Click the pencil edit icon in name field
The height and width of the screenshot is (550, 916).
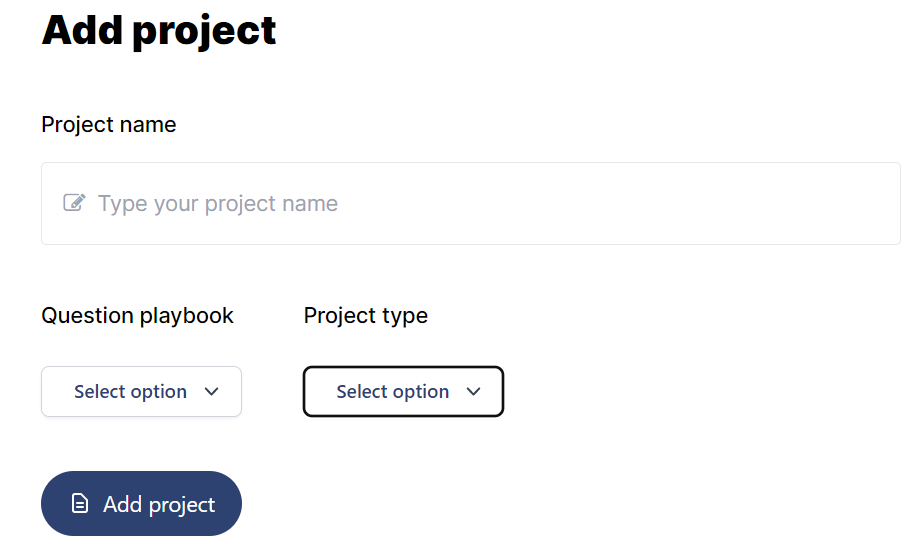coord(74,203)
